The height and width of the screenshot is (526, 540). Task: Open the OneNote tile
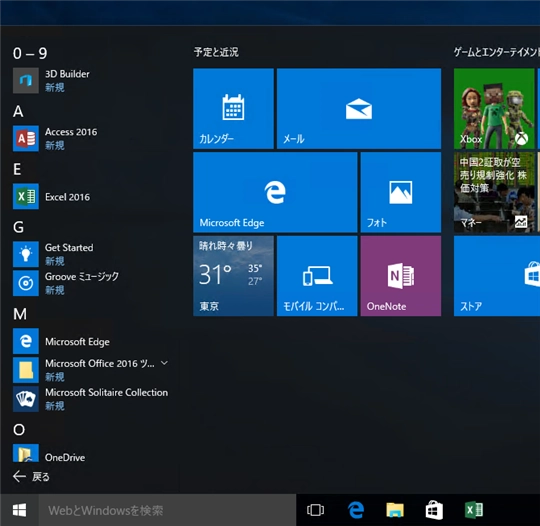click(x=401, y=276)
